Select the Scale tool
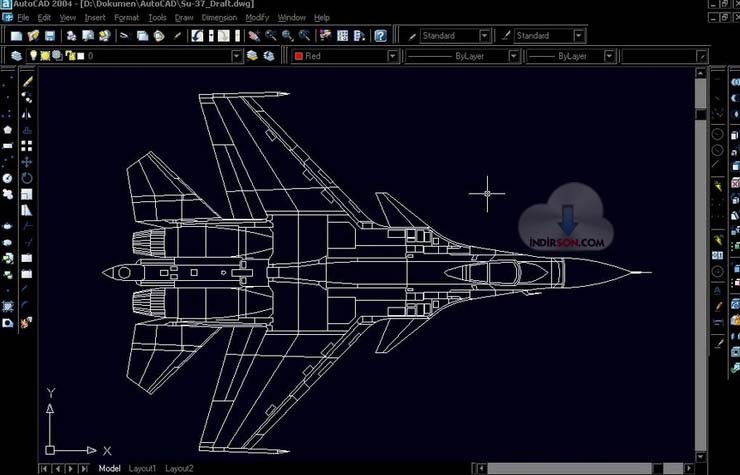Screen dimensions: 740x475 (x=27, y=194)
